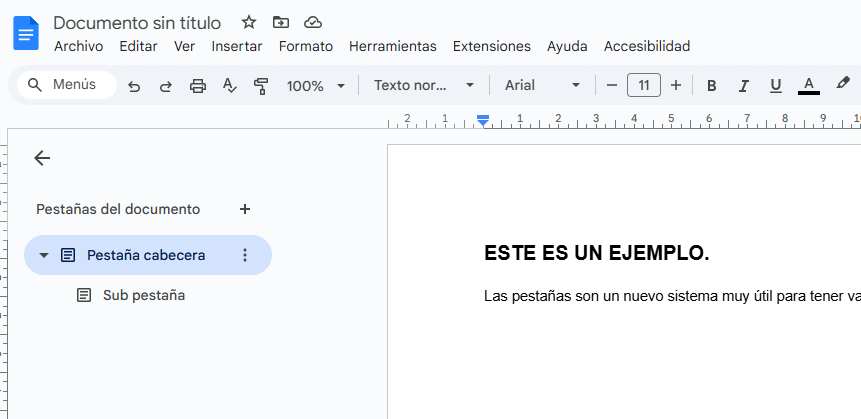Screen dimensions: 861x419
Task: Toggle underline formatting
Action: pyautogui.click(x=775, y=86)
